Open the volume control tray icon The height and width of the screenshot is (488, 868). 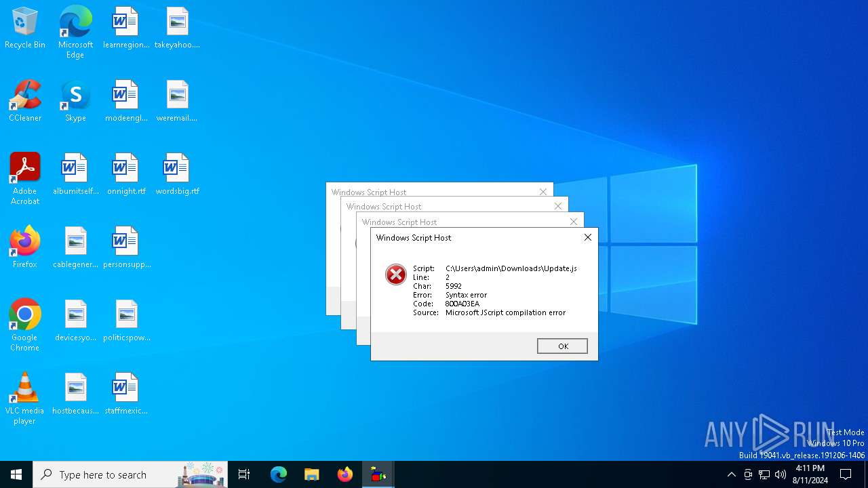(x=781, y=474)
